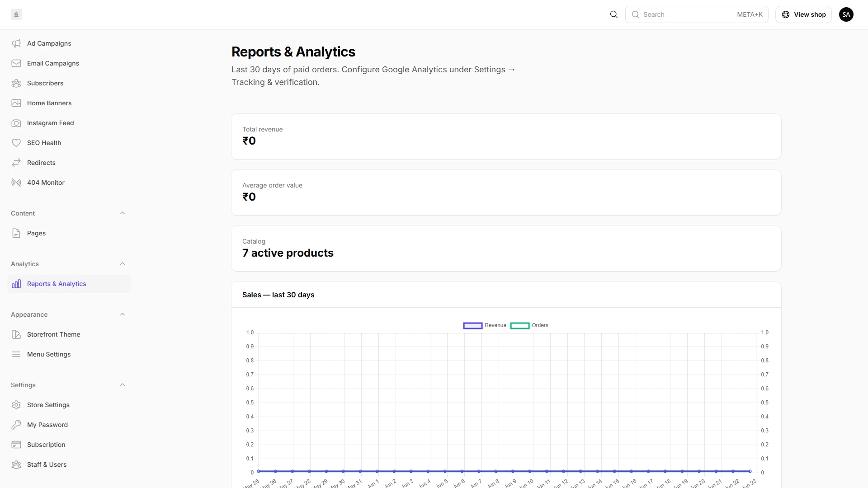
Task: Collapse the Content sidebar section
Action: click(x=123, y=213)
